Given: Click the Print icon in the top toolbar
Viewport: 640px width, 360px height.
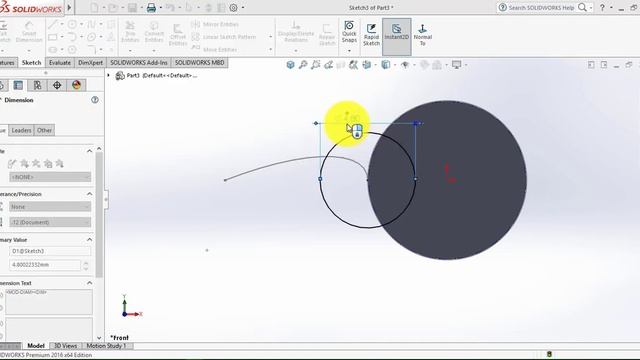Looking at the screenshot, I should [151, 8].
